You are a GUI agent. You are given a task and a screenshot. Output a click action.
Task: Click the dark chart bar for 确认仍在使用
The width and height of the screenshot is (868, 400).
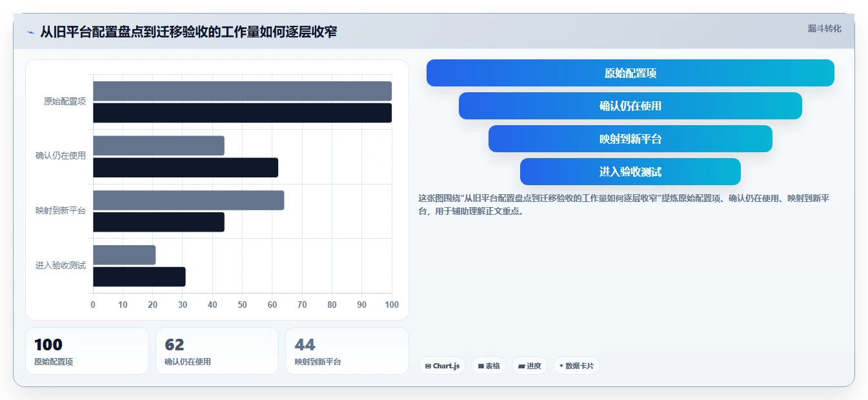tap(185, 168)
